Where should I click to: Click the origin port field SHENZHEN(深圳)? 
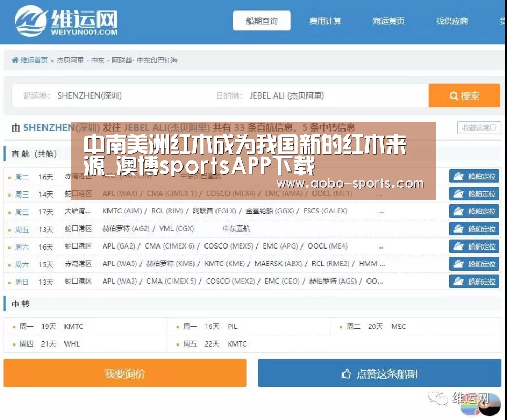89,96
